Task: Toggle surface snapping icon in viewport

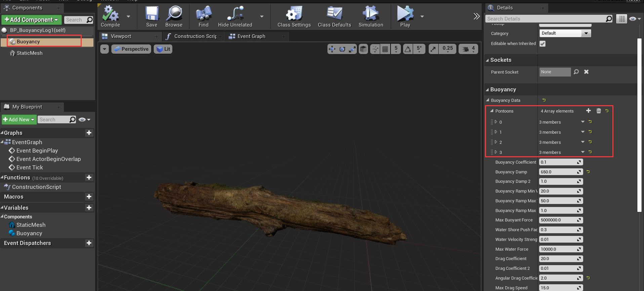Action: click(x=375, y=49)
